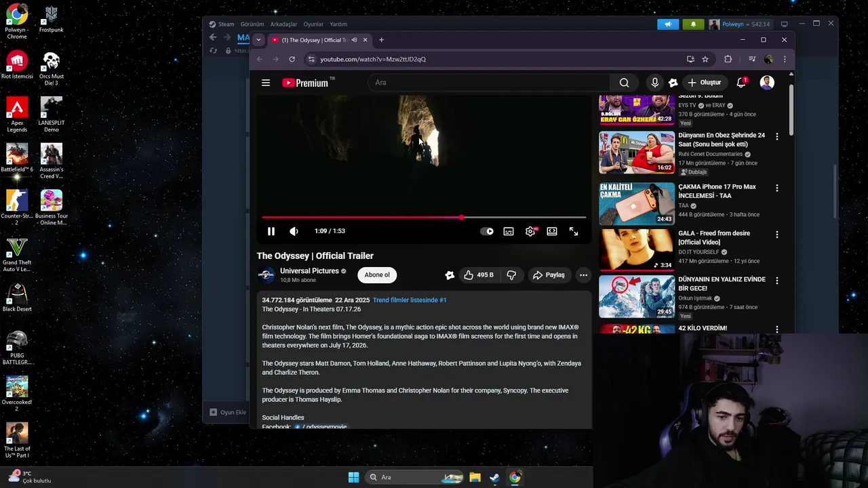Open Görünüm menu in Steam window

252,24
